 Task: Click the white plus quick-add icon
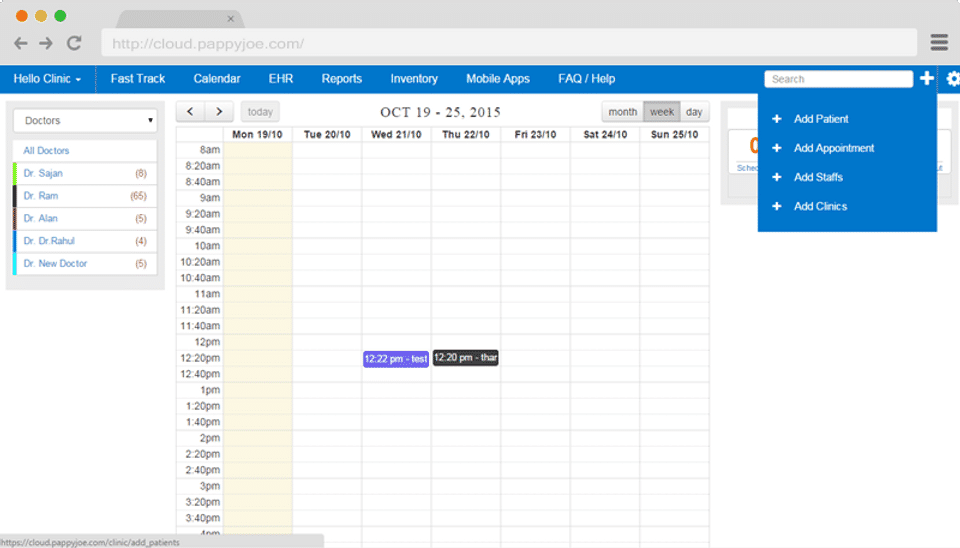click(926, 78)
